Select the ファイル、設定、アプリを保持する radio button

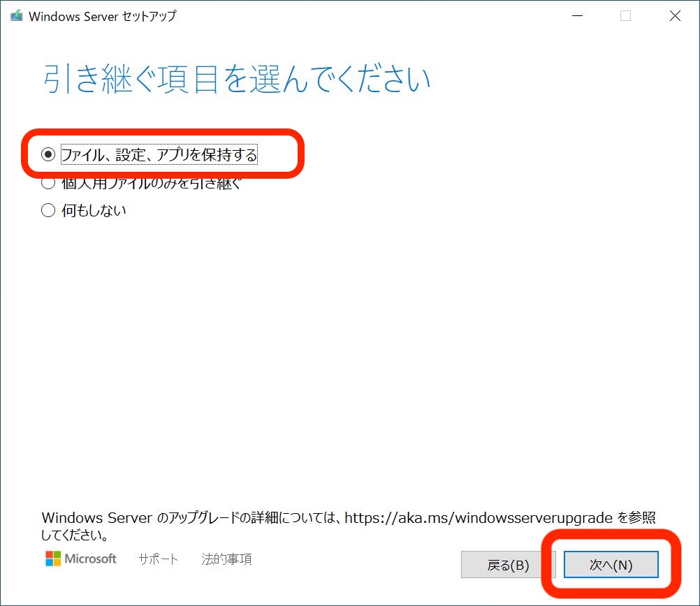tap(48, 155)
